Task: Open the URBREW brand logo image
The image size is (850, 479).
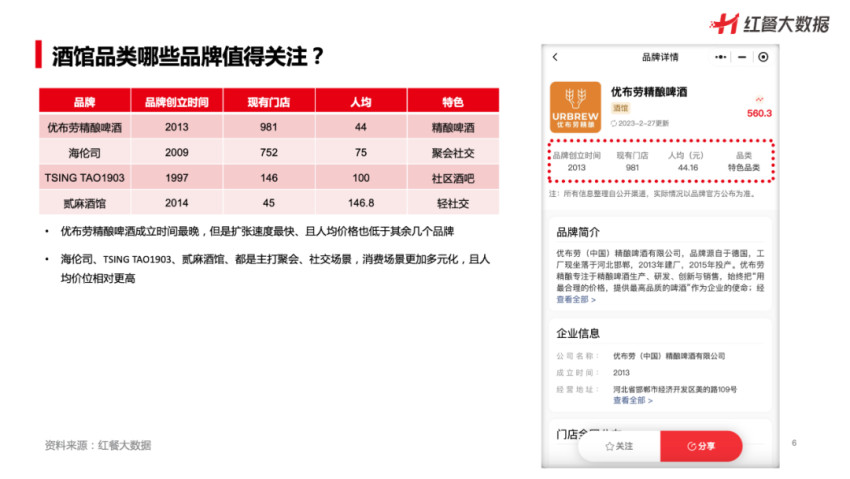Action: pos(575,107)
